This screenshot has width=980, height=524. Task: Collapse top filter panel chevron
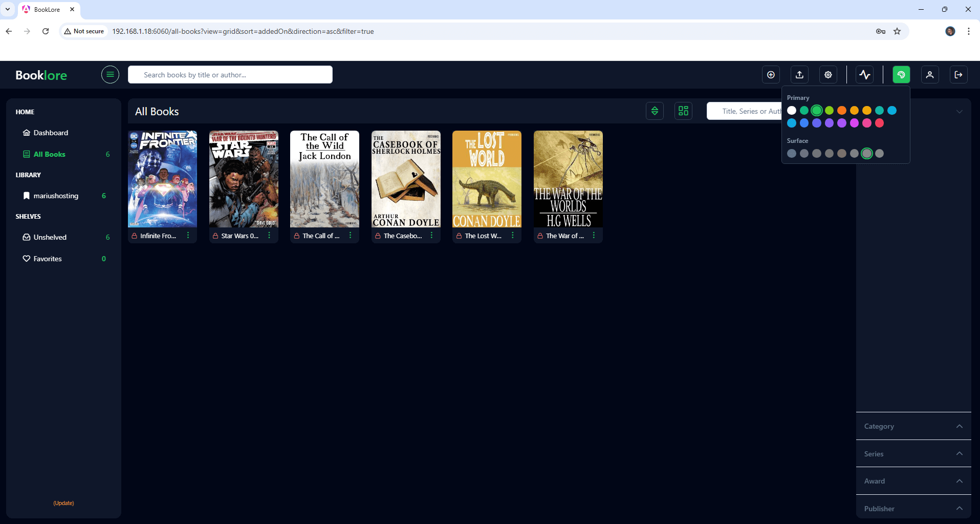pyautogui.click(x=960, y=111)
